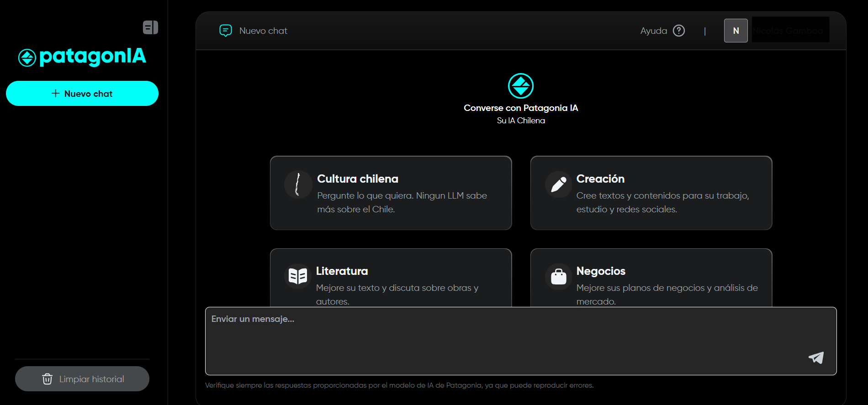The image size is (868, 405).
Task: Click the open book Literatura icon
Action: click(298, 276)
